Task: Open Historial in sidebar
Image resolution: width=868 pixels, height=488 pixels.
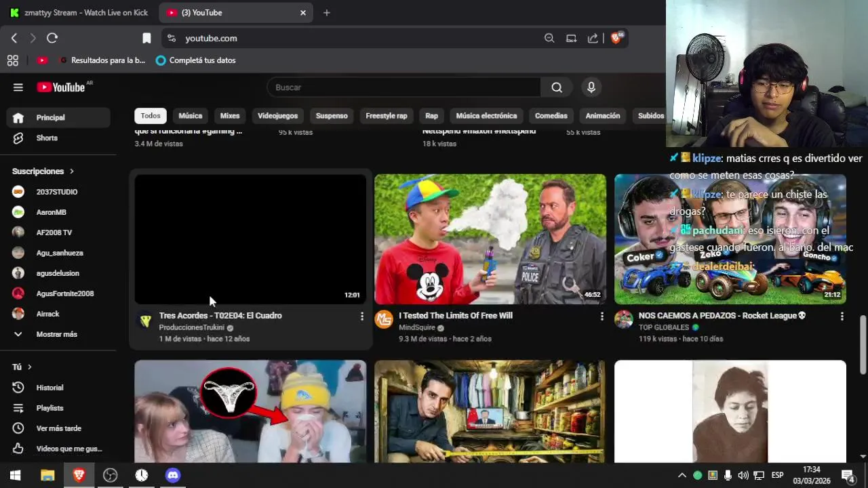Action: click(x=58, y=388)
